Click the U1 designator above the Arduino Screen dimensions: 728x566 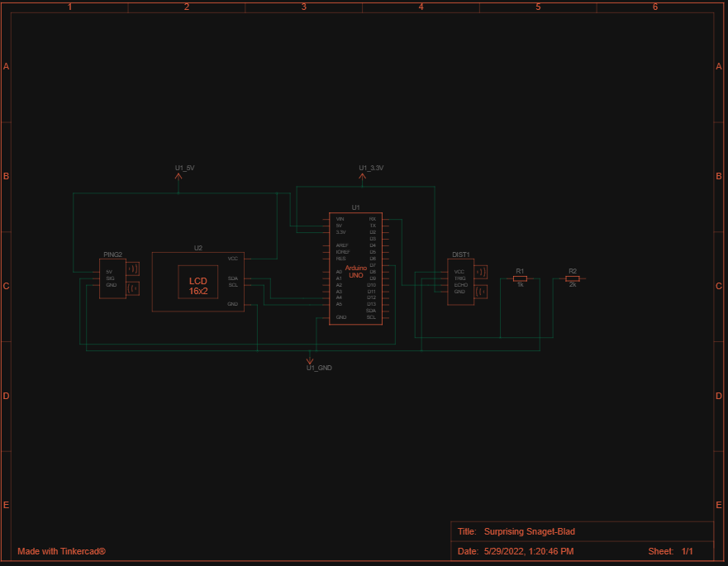[355, 207]
